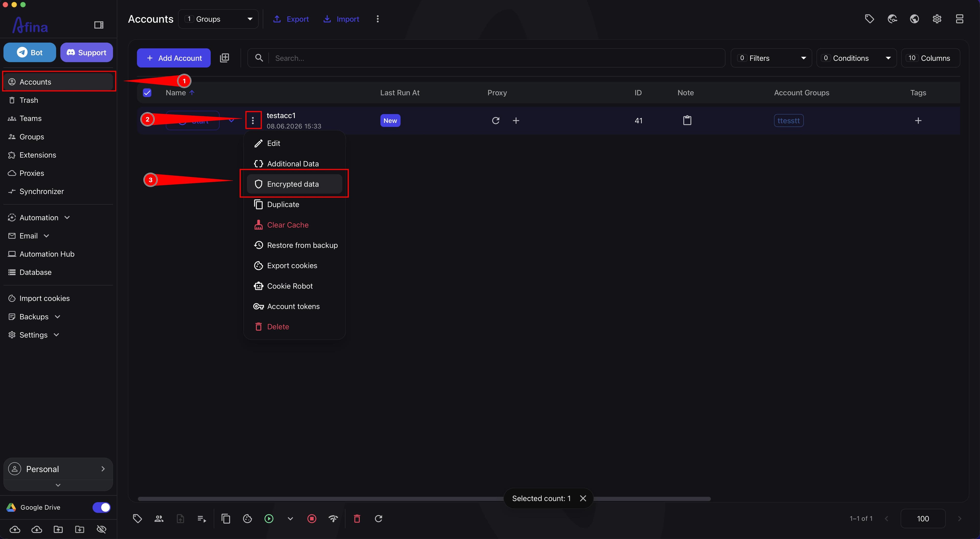Choose Duplicate in context menu
The width and height of the screenshot is (980, 539).
(295, 205)
